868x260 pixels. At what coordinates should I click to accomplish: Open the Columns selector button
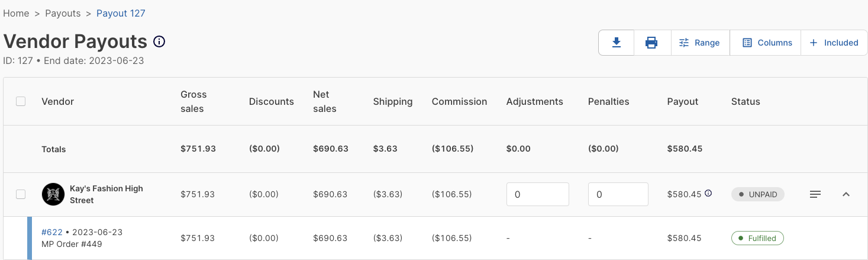pos(767,43)
